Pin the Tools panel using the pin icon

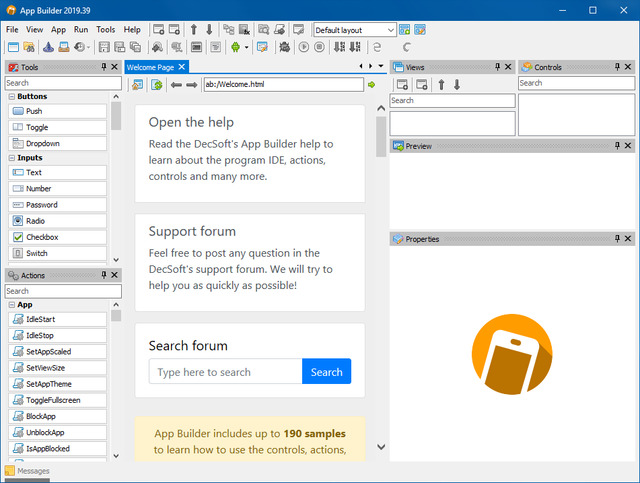coord(103,67)
